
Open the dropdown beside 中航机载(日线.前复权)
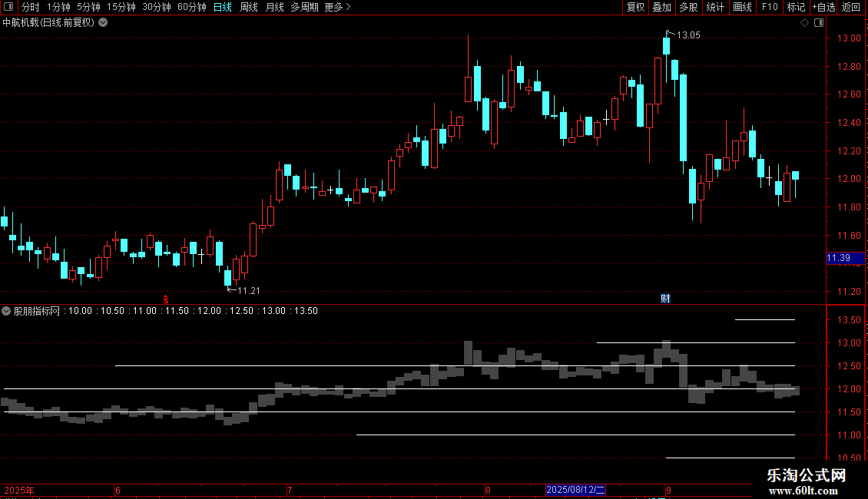click(103, 23)
